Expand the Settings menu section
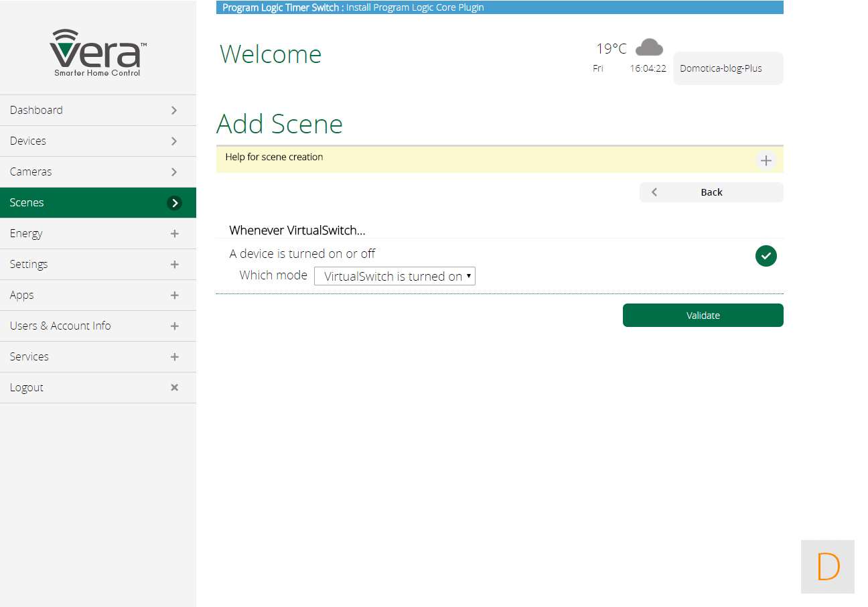 (x=174, y=264)
